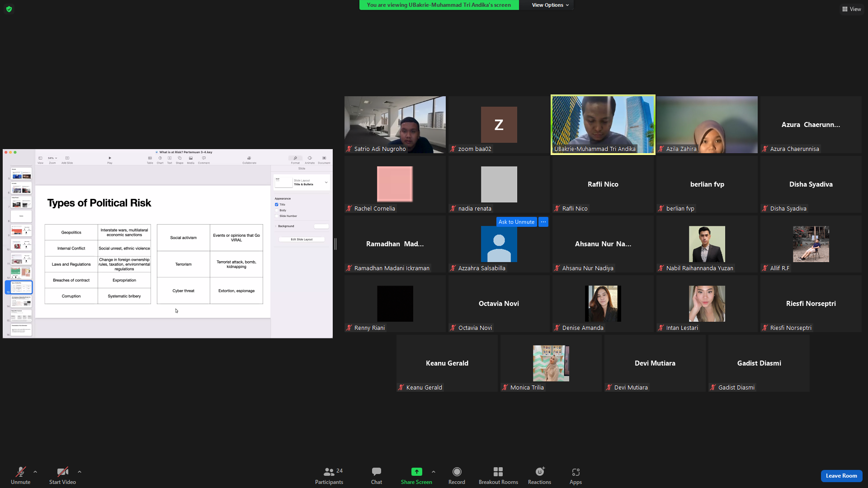Screen dimensions: 868x488
Task: Click the Terrorism table cell
Action: 184,264
